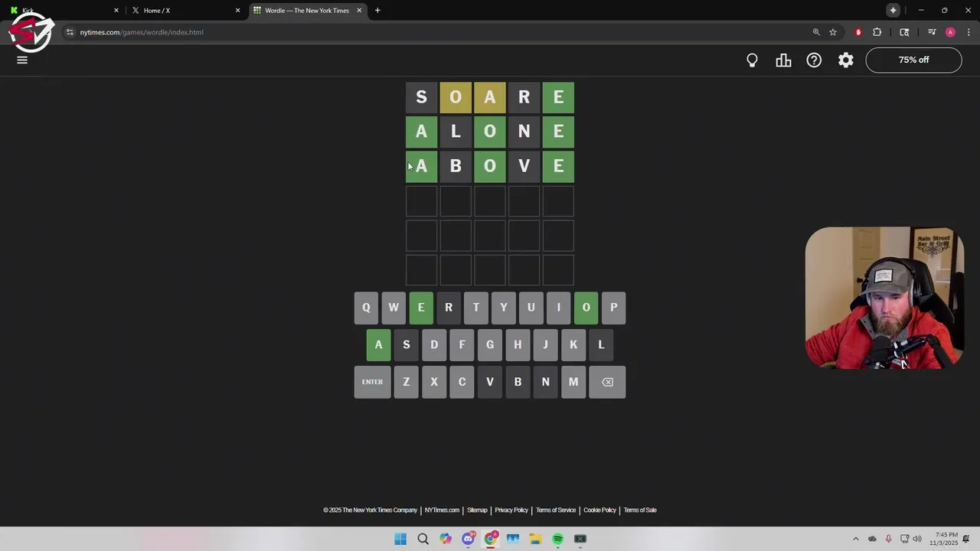The width and height of the screenshot is (980, 551).
Task: Hit the ENTER key on the Wordle keyboard
Action: pyautogui.click(x=372, y=382)
